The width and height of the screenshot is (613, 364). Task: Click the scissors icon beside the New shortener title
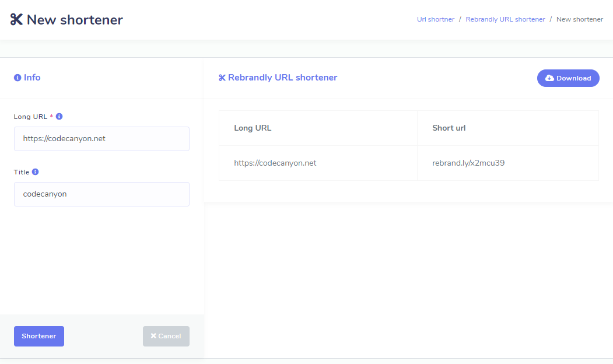[x=16, y=20]
